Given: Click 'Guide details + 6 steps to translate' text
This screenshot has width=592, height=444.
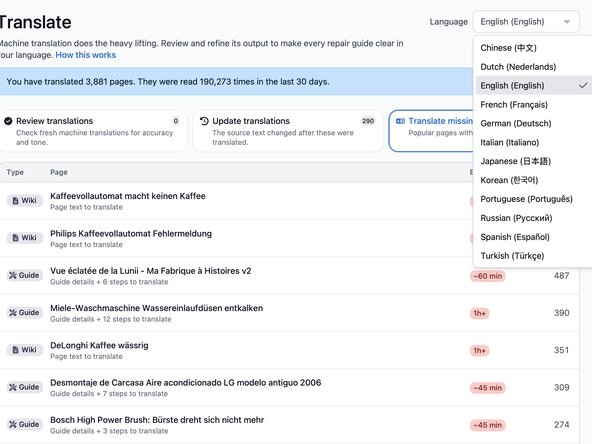Looking at the screenshot, I should [x=109, y=282].
